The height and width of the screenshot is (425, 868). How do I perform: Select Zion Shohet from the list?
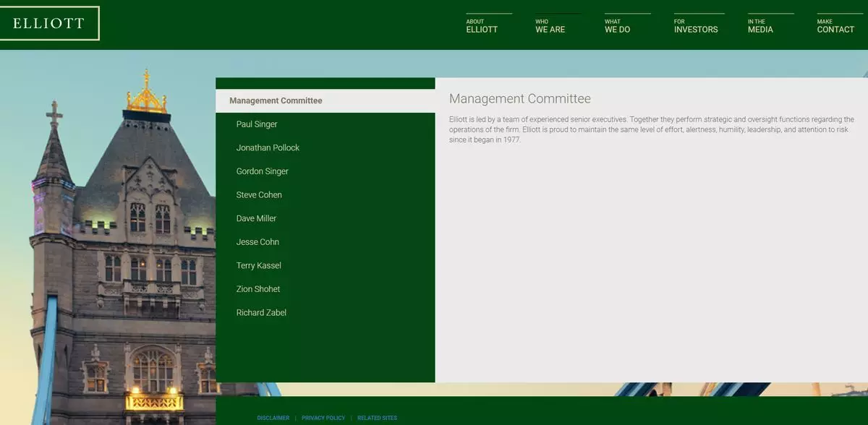[258, 289]
